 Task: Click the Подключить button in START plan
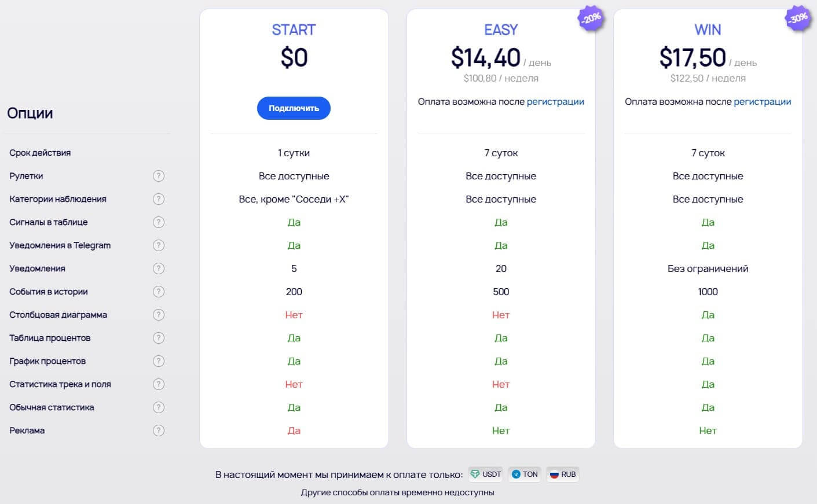pyautogui.click(x=294, y=108)
